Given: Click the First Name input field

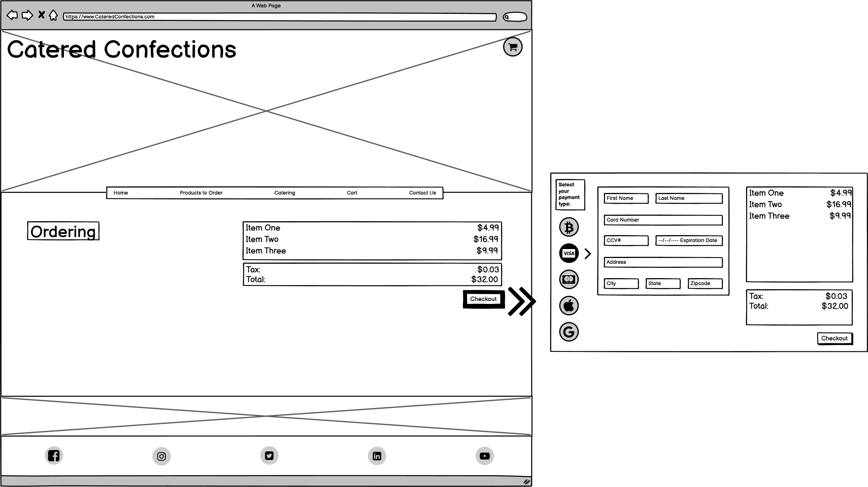Looking at the screenshot, I should (x=626, y=198).
